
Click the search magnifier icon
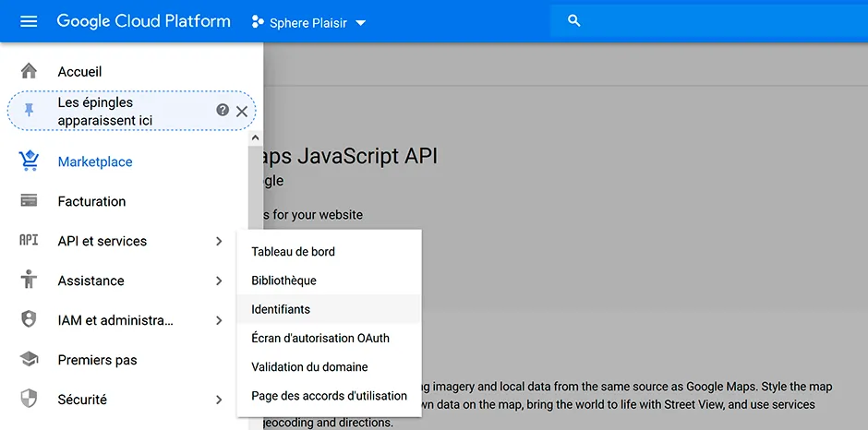point(574,21)
